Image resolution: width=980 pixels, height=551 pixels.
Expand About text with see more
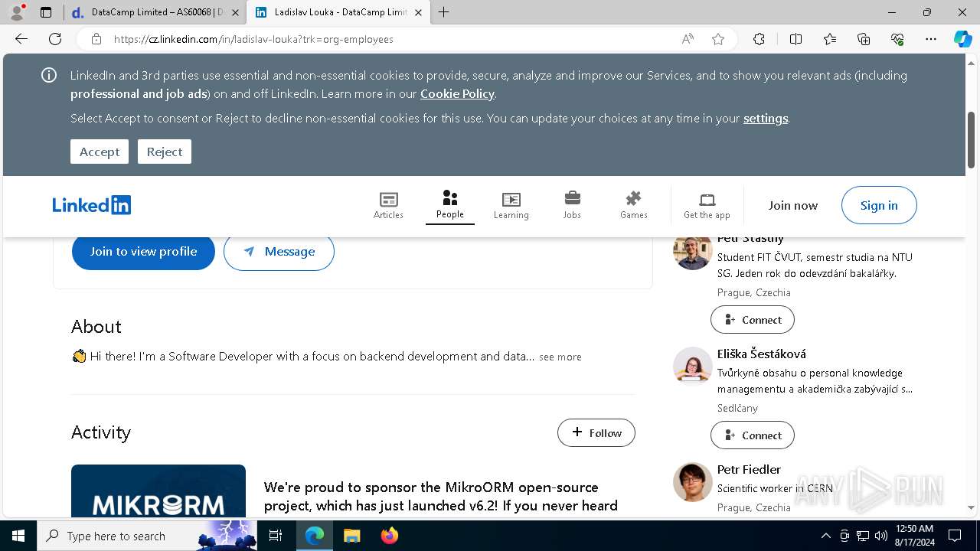560,357
